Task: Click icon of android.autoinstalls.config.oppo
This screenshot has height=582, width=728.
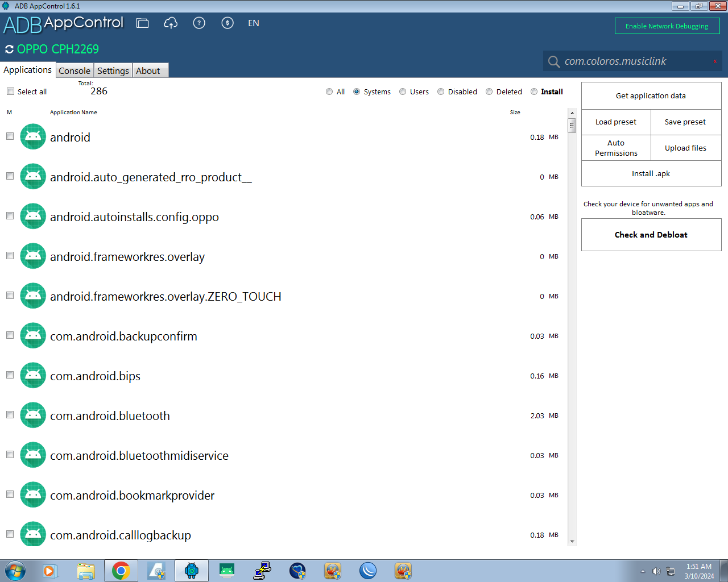Action: coord(33,216)
